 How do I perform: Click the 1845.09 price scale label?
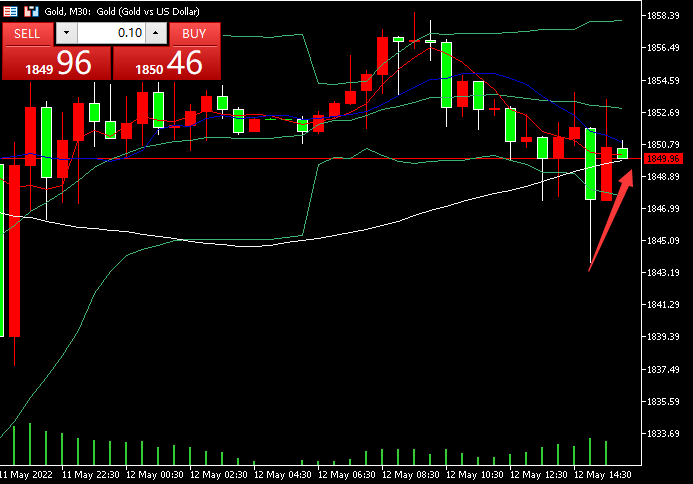[663, 241]
